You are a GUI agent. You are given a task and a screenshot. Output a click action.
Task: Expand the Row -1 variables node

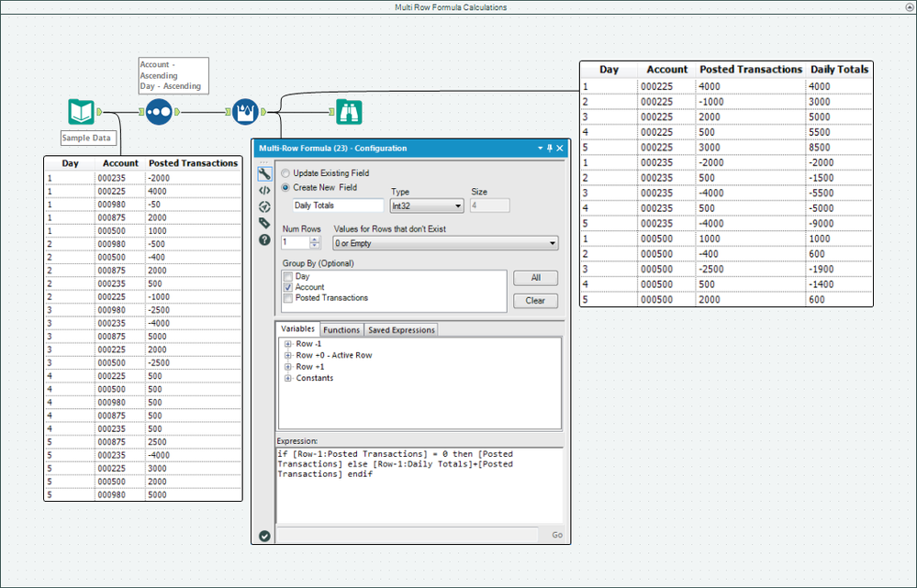tap(288, 344)
